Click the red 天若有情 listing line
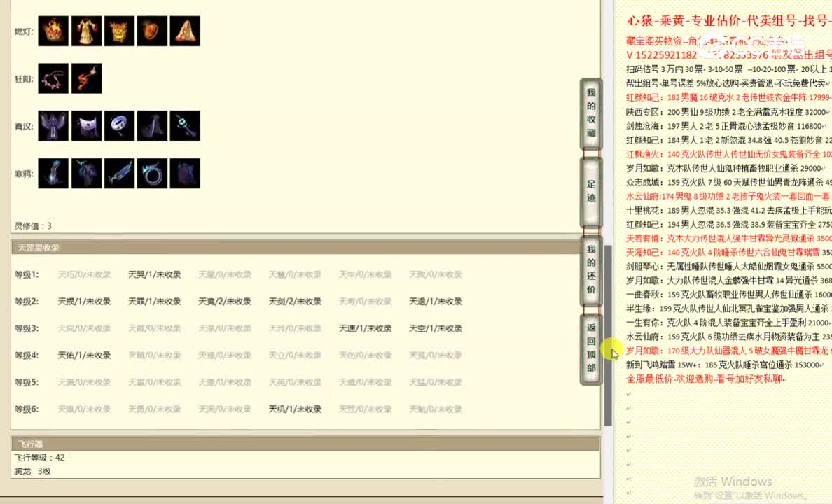This screenshot has width=832, height=504. tap(729, 238)
